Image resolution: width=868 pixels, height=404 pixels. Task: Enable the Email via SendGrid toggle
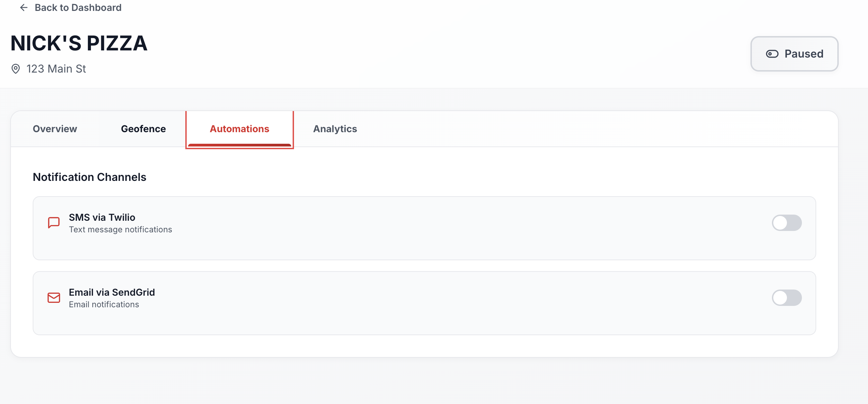(787, 298)
